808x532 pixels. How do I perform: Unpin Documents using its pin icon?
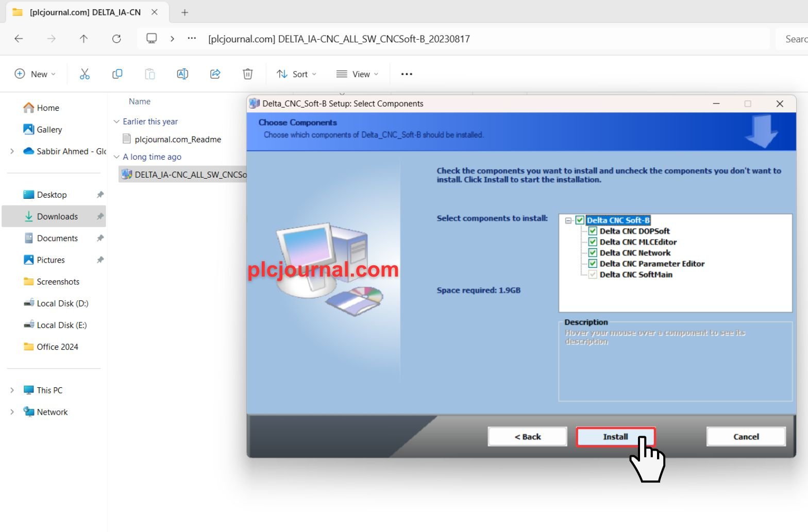tap(100, 238)
